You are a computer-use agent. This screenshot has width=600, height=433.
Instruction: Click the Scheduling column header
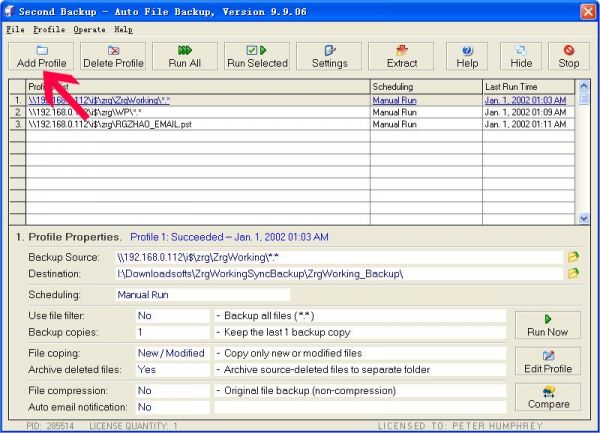[x=425, y=87]
